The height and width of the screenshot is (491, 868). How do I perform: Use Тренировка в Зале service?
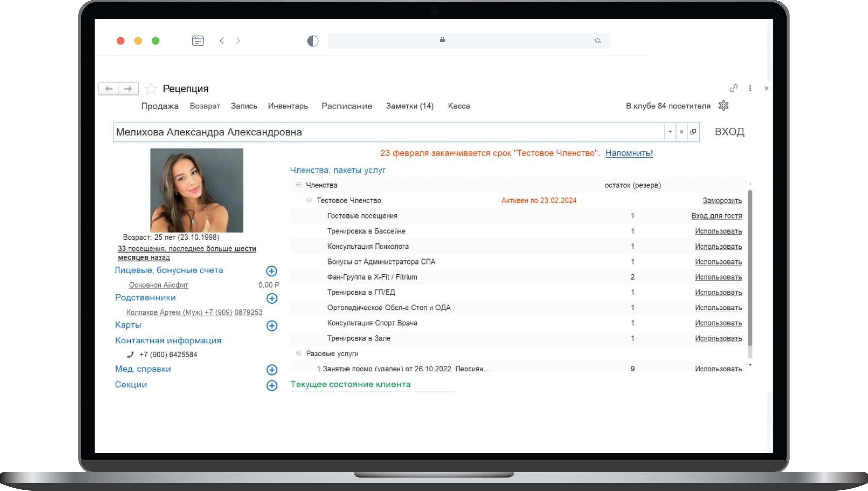[x=718, y=338]
